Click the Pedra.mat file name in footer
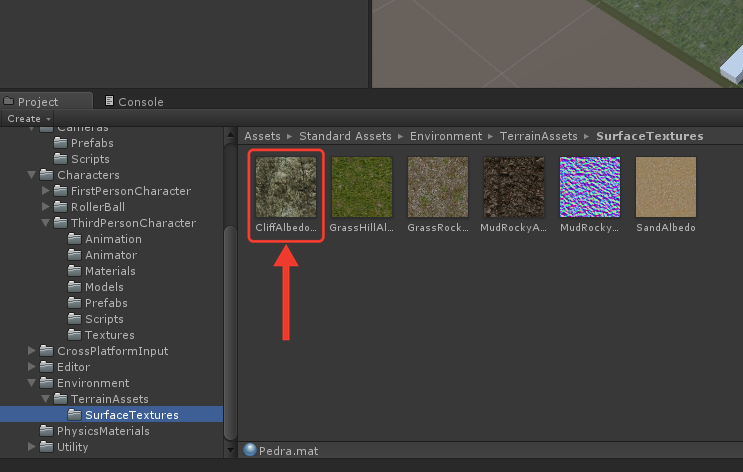Image resolution: width=743 pixels, height=472 pixels. pos(289,451)
